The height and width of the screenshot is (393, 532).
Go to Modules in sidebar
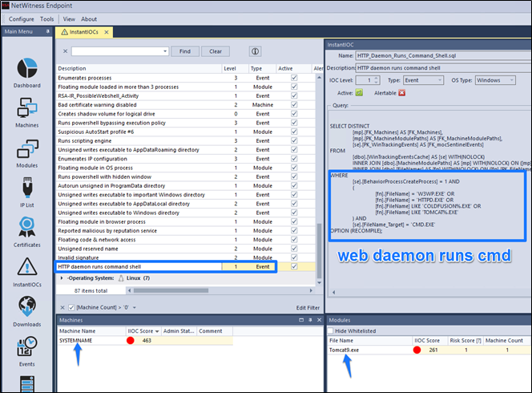26,153
